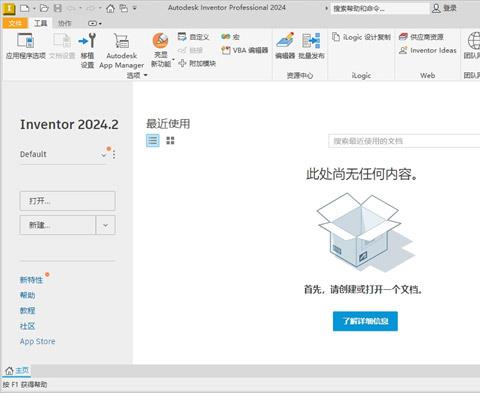
Task: Click the 了解详细信息 learn more button
Action: (x=365, y=321)
